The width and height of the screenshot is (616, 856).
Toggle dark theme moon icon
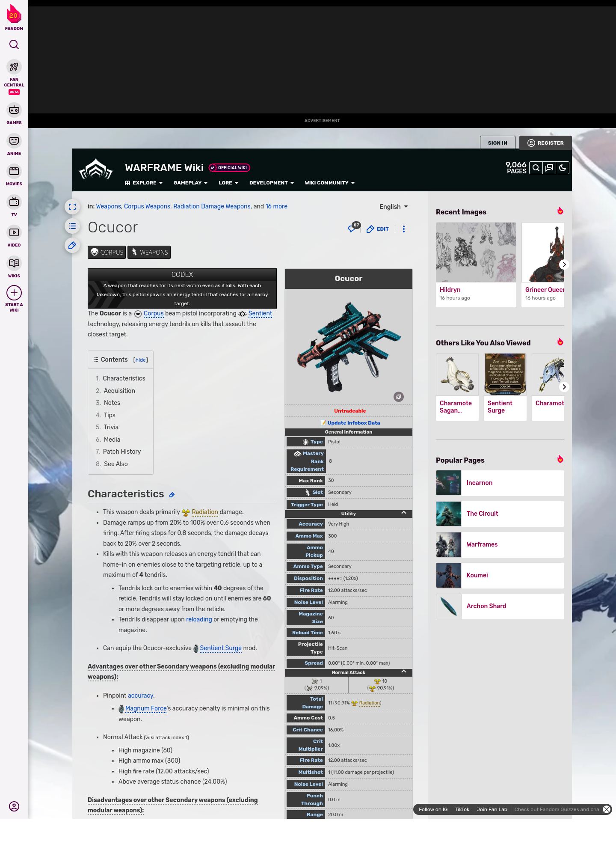(x=563, y=168)
